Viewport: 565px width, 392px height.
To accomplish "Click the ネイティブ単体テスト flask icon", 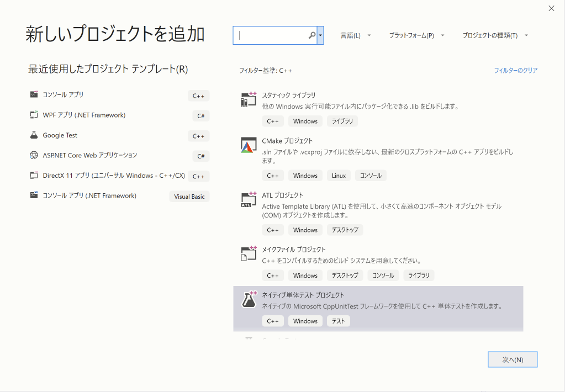I will click(249, 299).
